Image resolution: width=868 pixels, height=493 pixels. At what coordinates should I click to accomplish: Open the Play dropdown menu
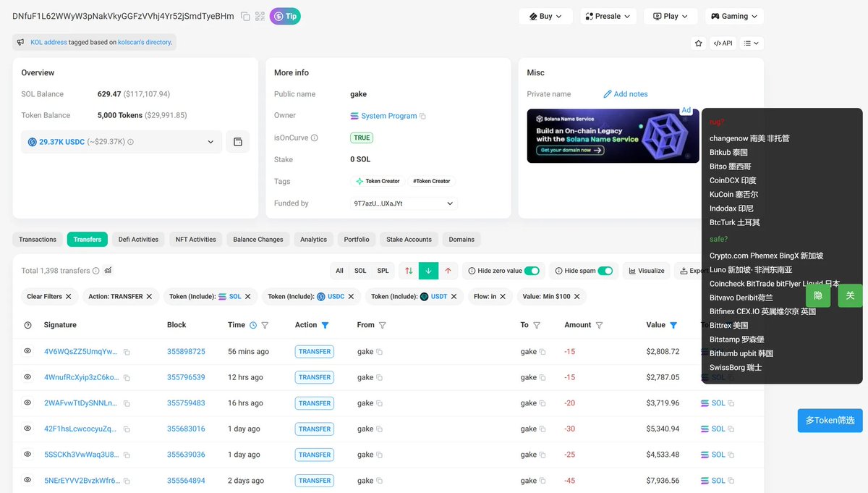click(x=671, y=16)
